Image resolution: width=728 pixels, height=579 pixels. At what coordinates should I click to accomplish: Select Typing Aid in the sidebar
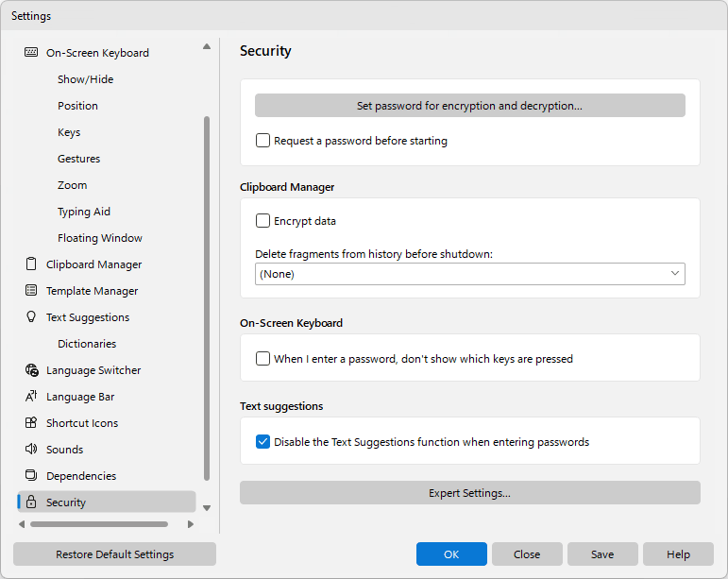coord(84,212)
